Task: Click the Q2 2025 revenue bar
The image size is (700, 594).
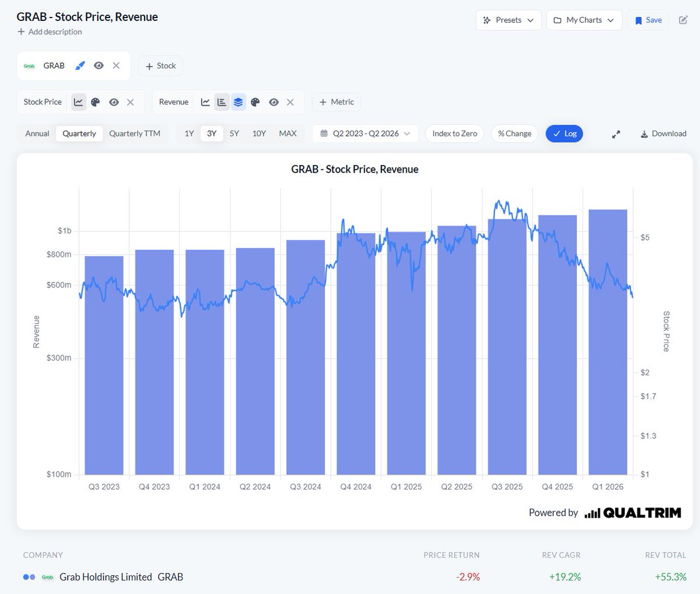Action: point(457,350)
